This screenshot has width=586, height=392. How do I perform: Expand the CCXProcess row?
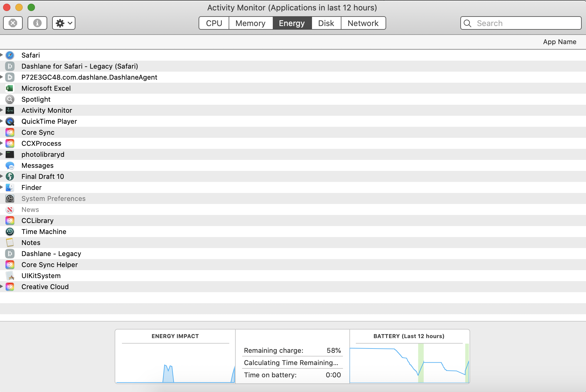coord(2,143)
